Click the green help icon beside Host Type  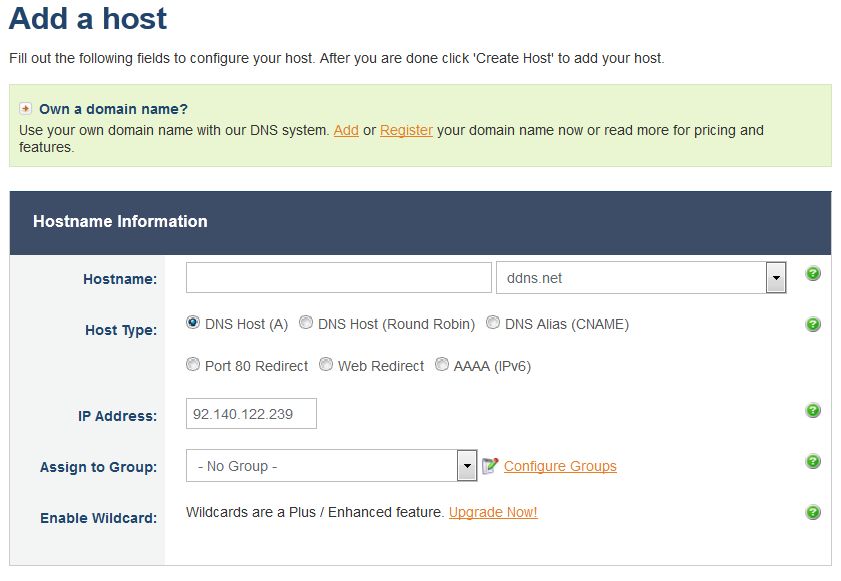pos(812,323)
